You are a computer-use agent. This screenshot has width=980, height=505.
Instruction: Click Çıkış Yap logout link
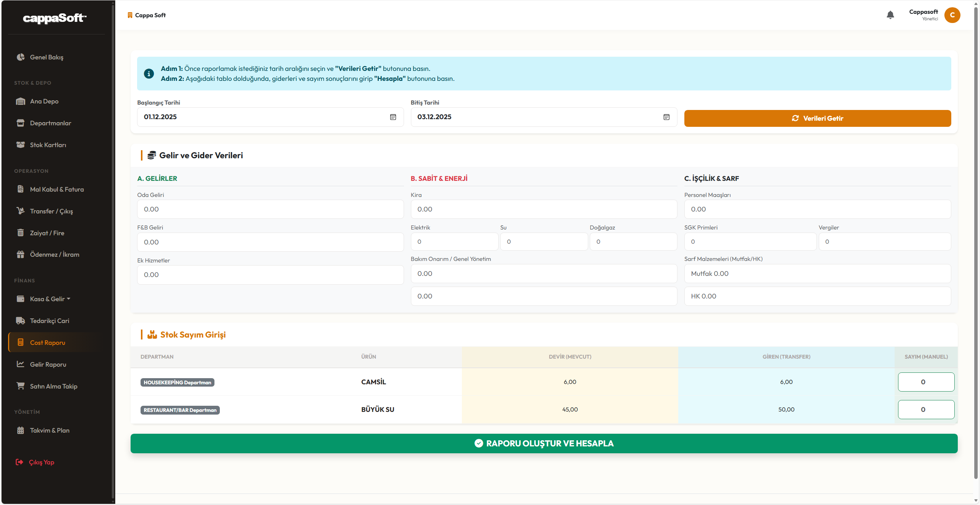(x=41, y=462)
